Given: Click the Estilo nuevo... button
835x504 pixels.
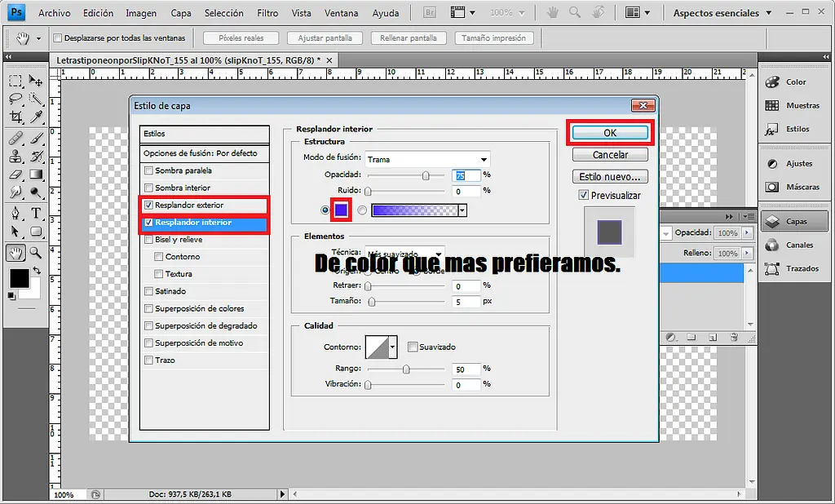Looking at the screenshot, I should click(x=610, y=176).
